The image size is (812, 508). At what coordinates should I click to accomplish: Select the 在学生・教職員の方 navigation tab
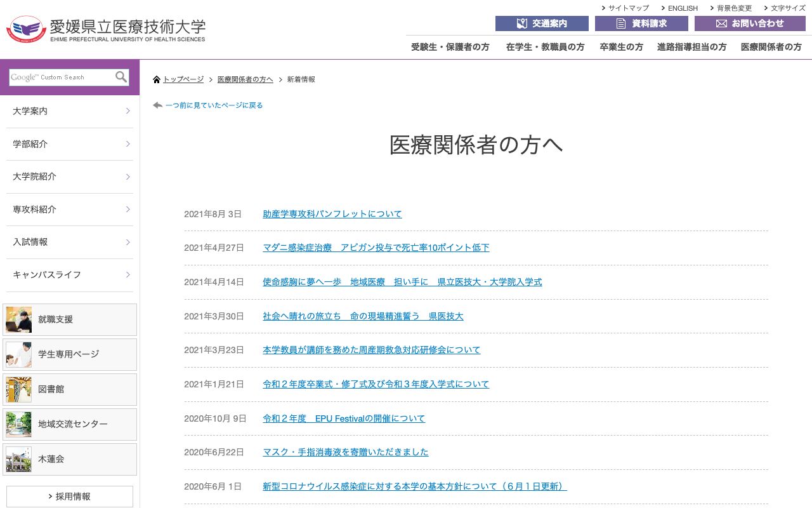click(545, 46)
